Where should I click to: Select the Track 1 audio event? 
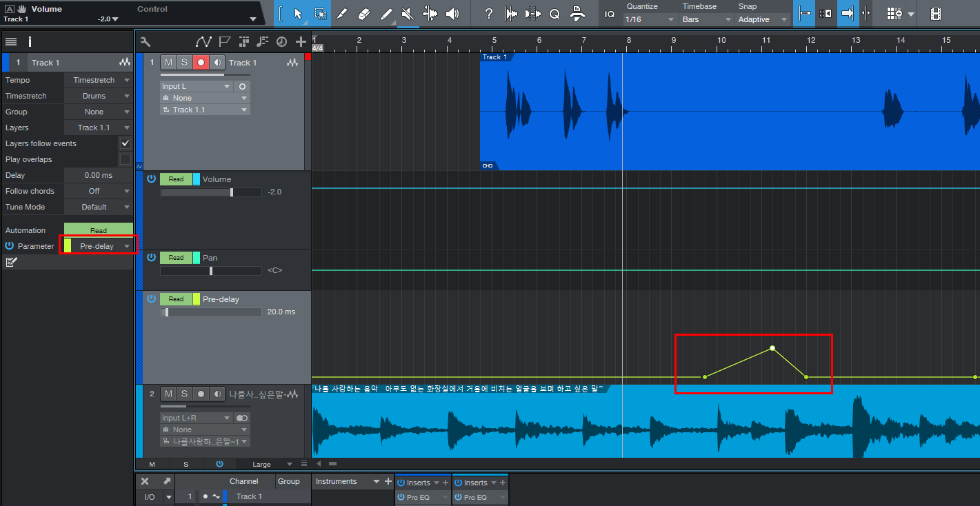730,112
